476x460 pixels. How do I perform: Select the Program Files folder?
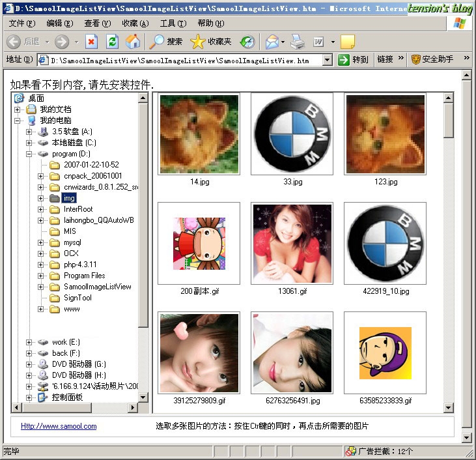coord(85,276)
